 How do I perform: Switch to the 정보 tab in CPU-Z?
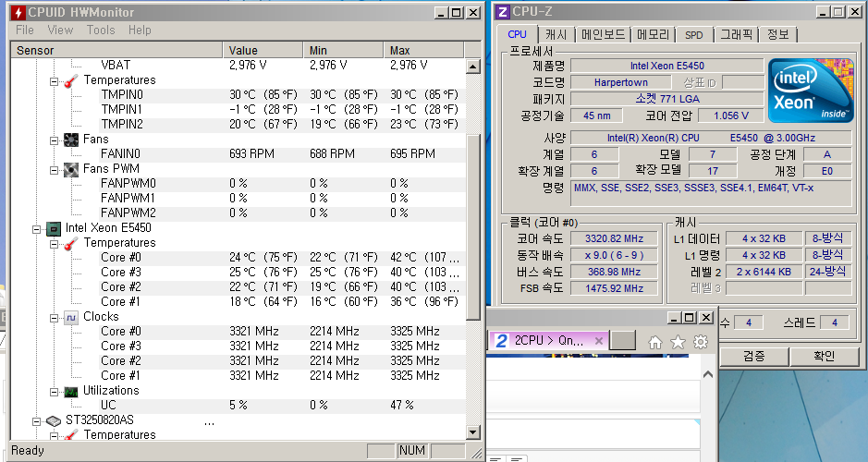click(777, 34)
